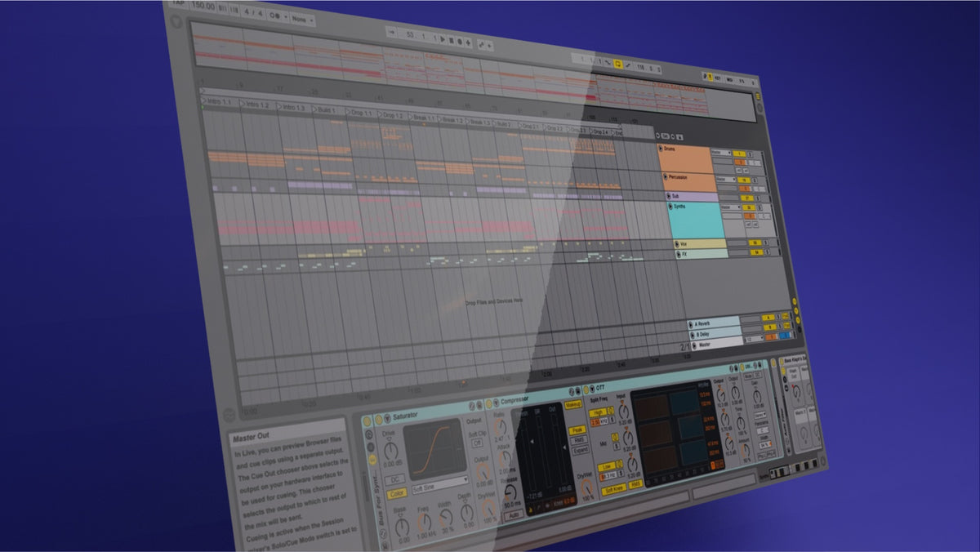Toggle the Loop switch in the control bar
This screenshot has height=552, width=980.
click(x=617, y=64)
